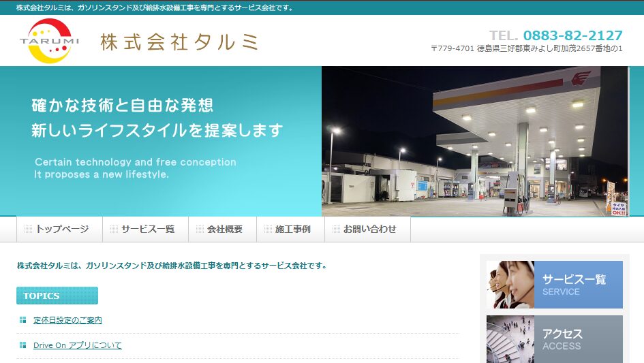Click the TOPICS heading label
The image size is (644, 363).
[x=57, y=296]
